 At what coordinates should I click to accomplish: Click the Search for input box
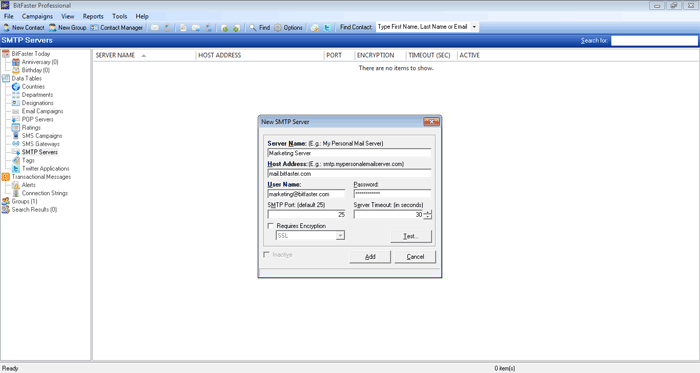(x=654, y=41)
